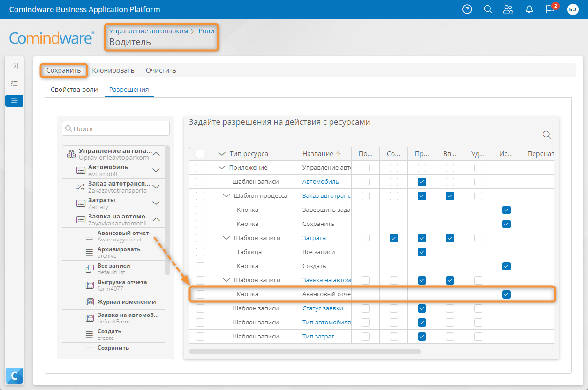The width and height of the screenshot is (588, 390).
Task: Collapse the Заявка на автомо... tree node
Action: [x=157, y=220]
